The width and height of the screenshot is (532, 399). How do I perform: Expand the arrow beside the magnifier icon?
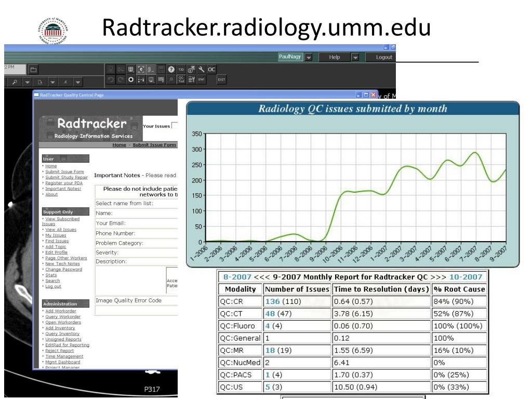(28, 82)
